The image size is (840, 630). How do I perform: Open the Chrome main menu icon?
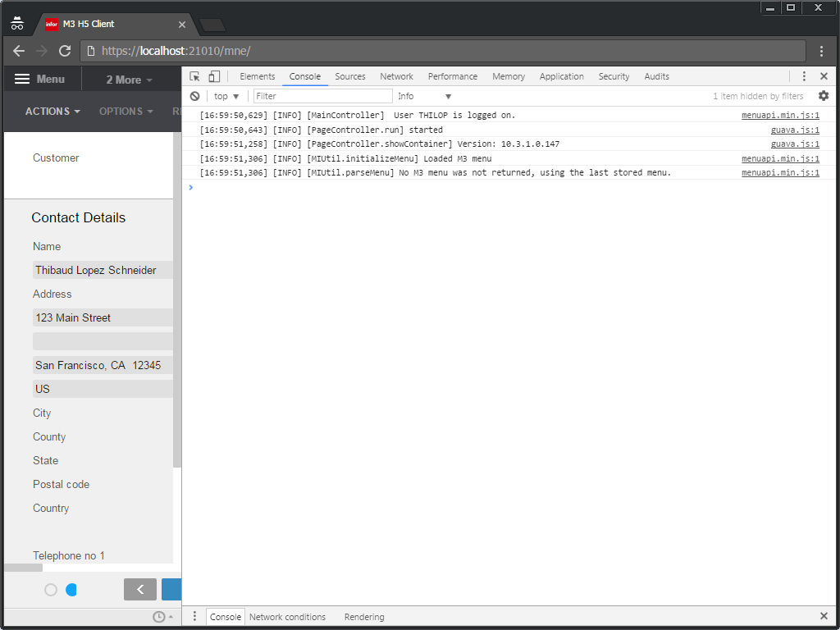click(x=821, y=51)
